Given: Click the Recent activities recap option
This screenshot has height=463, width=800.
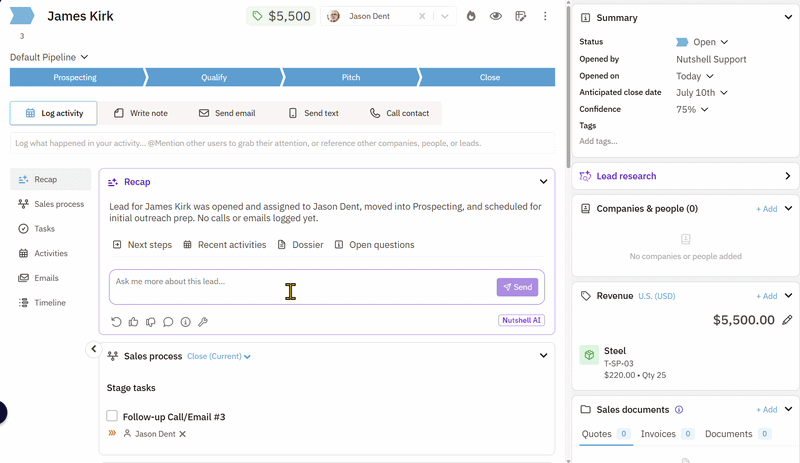Looking at the screenshot, I should tap(225, 245).
